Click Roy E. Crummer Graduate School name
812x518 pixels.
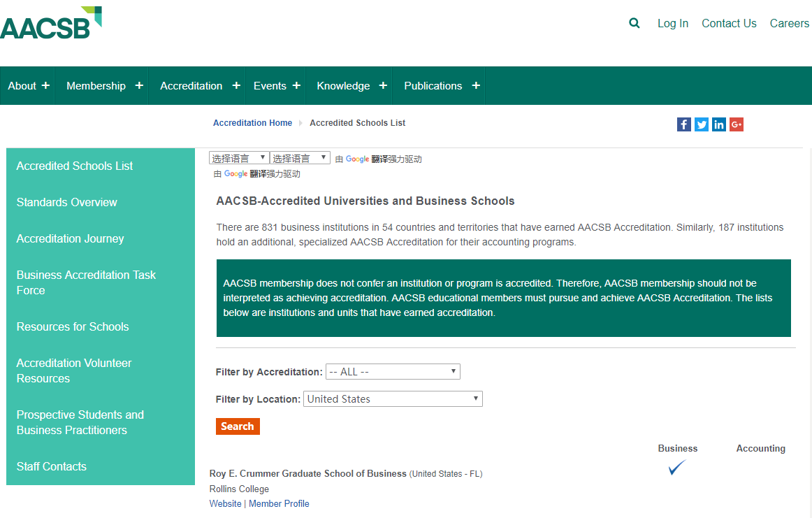pos(307,473)
